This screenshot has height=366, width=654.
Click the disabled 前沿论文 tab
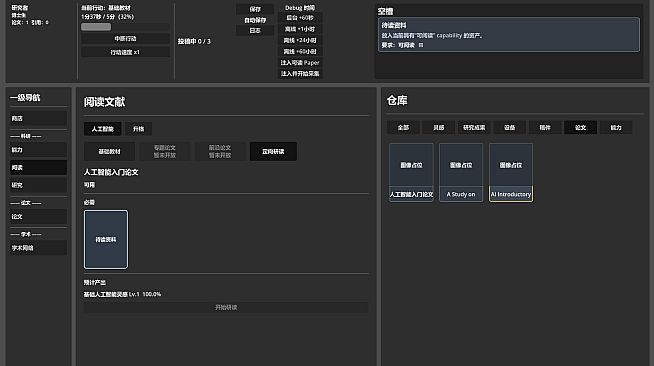click(220, 151)
